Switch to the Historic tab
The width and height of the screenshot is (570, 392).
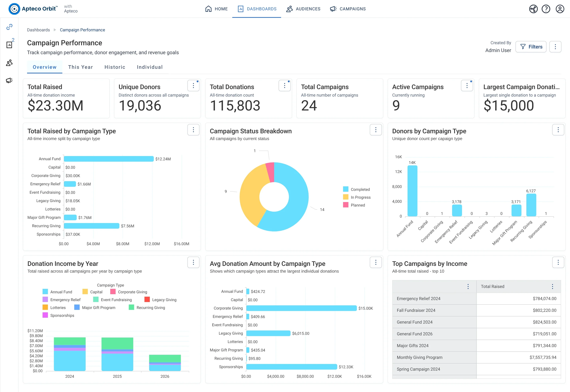pyautogui.click(x=115, y=67)
